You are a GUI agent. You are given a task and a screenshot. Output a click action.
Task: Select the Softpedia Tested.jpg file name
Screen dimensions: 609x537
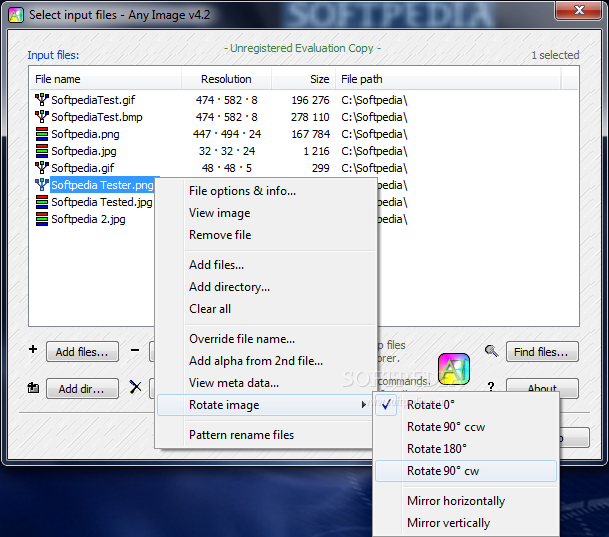pyautogui.click(x=102, y=202)
